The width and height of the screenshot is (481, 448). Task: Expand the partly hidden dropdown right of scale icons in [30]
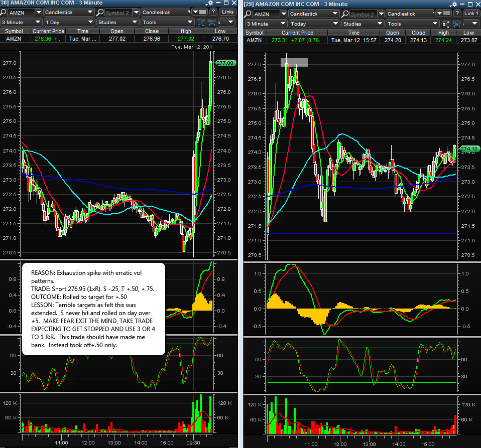pyautogui.click(x=227, y=23)
